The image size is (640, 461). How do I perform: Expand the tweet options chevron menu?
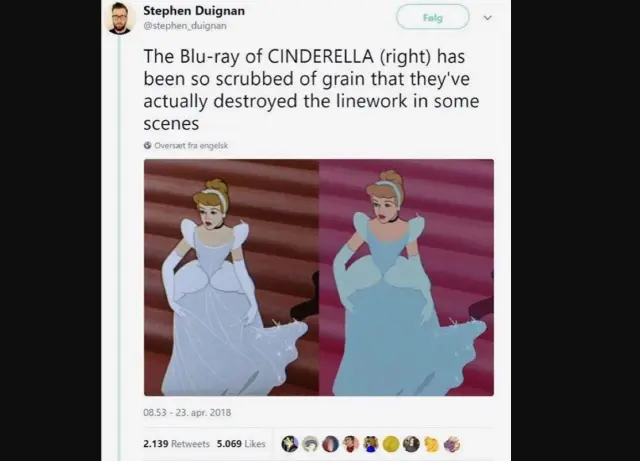[x=488, y=18]
